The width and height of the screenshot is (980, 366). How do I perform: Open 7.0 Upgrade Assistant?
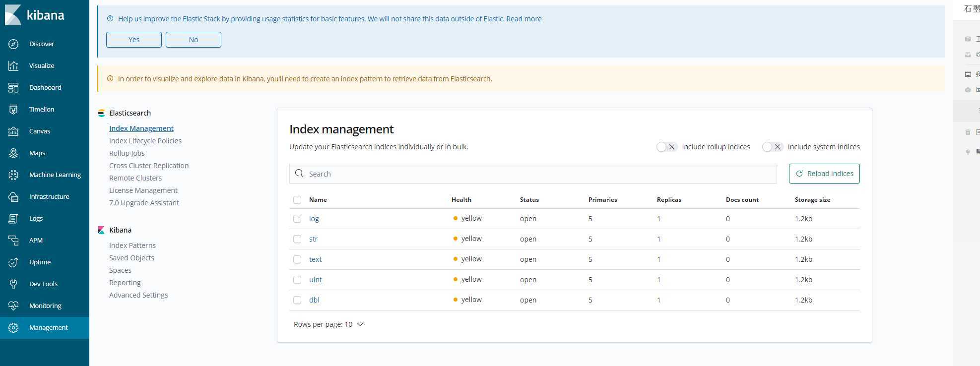(144, 203)
